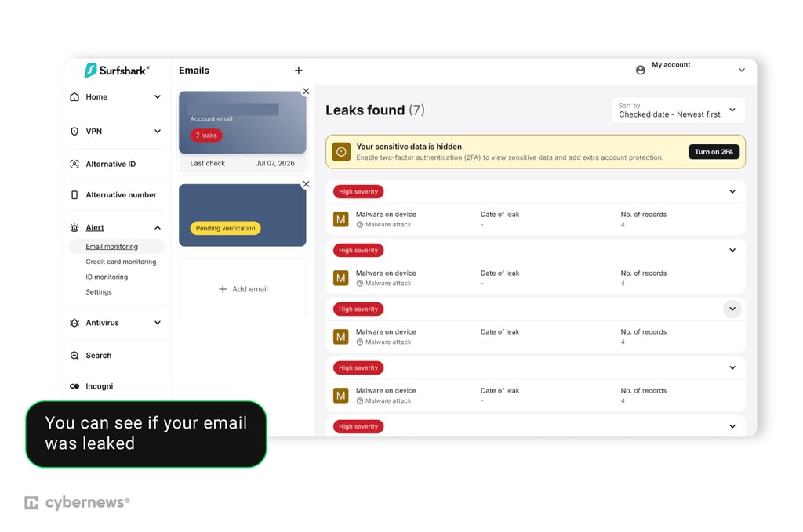Click the M icon of third leak
This screenshot has height=532, width=803.
pos(341,337)
